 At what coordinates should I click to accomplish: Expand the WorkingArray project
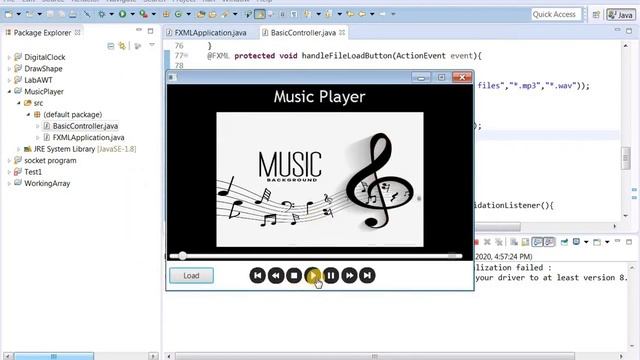9,184
